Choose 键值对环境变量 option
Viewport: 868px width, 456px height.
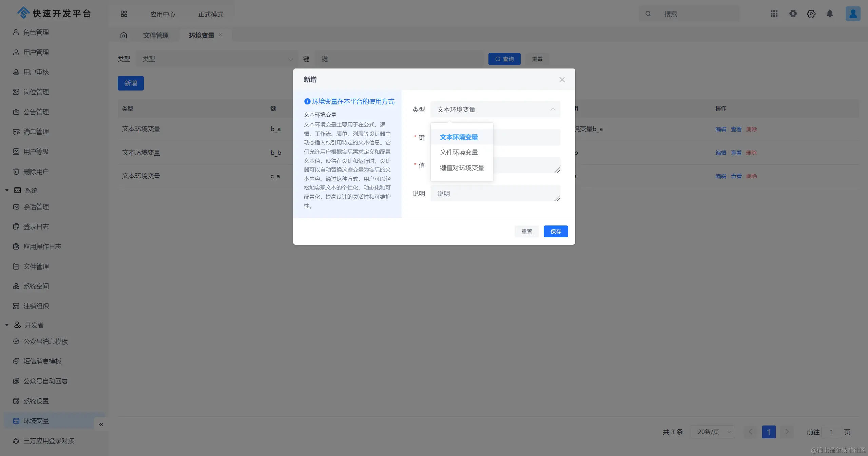462,168
